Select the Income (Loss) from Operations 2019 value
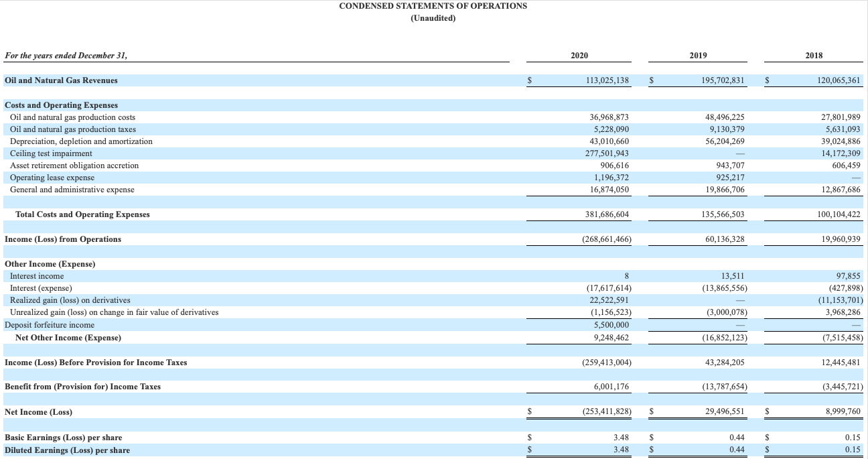 click(725, 239)
